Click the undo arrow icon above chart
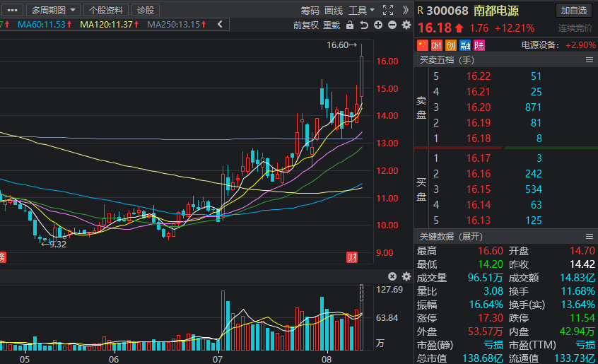Screen dimensions: 598x364 click(365, 25)
